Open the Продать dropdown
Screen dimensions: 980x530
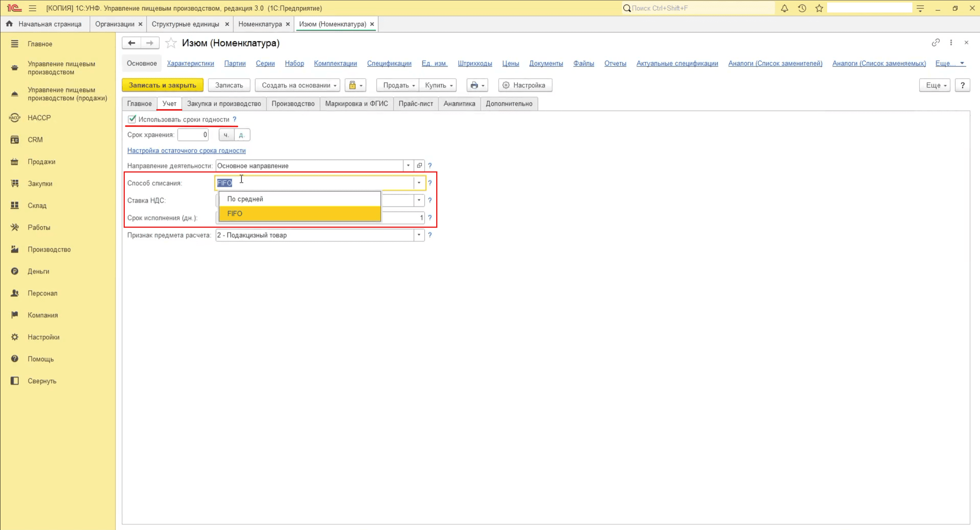pyautogui.click(x=398, y=85)
